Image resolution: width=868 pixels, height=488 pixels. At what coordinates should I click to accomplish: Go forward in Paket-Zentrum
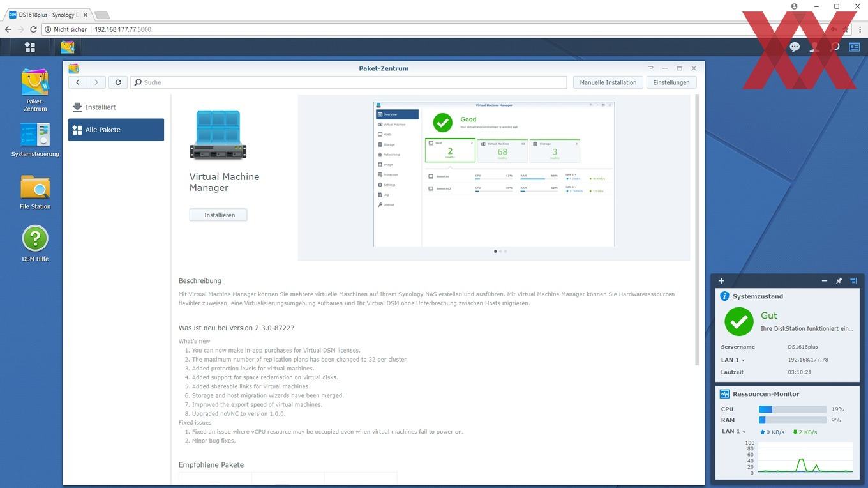(x=96, y=82)
